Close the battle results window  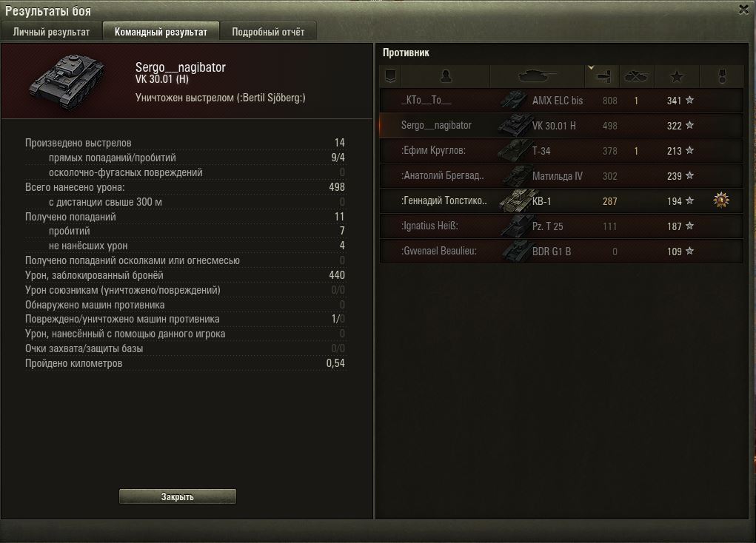pos(744,9)
